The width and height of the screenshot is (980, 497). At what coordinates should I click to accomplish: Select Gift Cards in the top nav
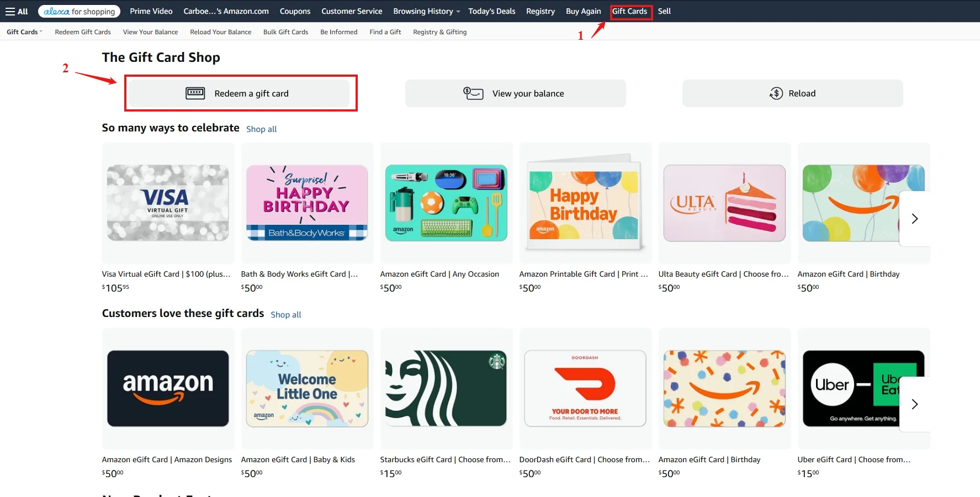[629, 11]
